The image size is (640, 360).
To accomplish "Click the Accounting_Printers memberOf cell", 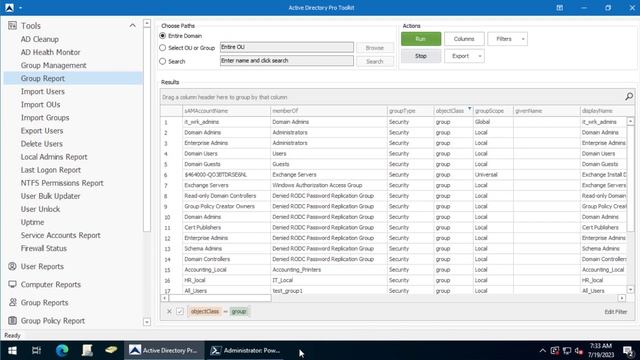I will point(329,270).
